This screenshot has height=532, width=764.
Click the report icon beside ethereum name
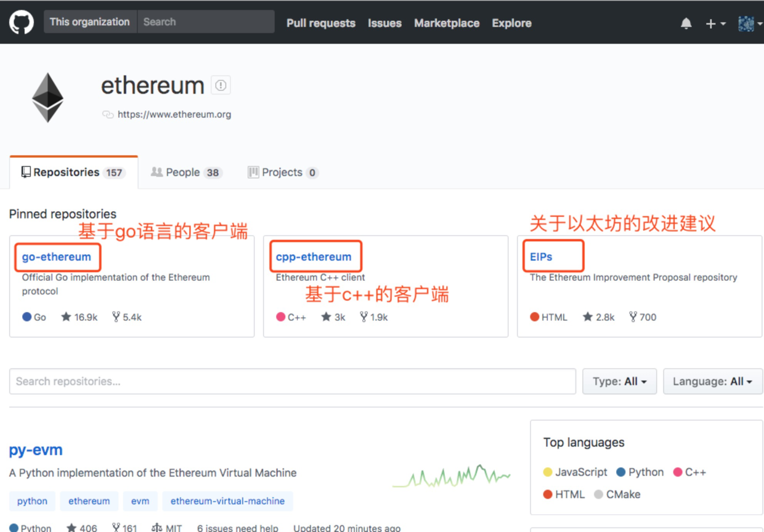click(221, 86)
